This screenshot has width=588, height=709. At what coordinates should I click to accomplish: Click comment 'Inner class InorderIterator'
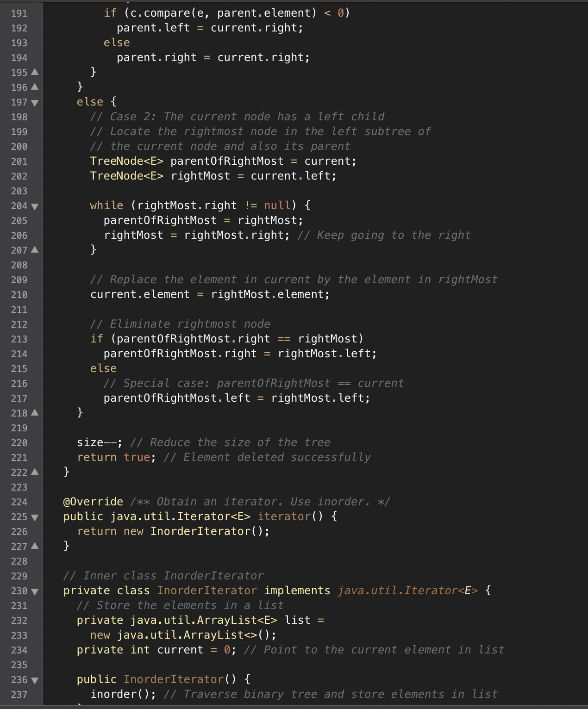point(163,576)
